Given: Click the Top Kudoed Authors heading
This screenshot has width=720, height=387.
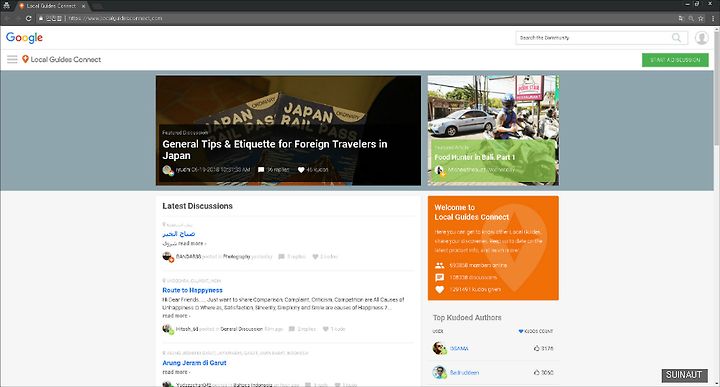Looking at the screenshot, I should [x=467, y=317].
